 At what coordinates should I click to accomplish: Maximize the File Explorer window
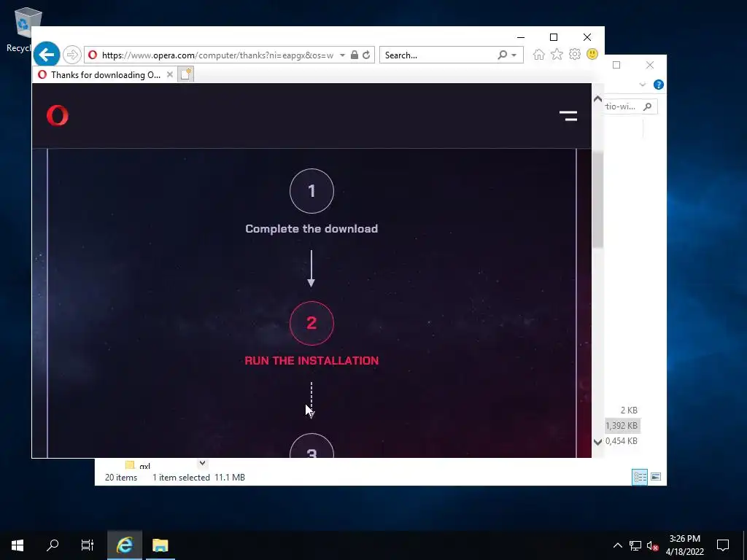pos(616,65)
